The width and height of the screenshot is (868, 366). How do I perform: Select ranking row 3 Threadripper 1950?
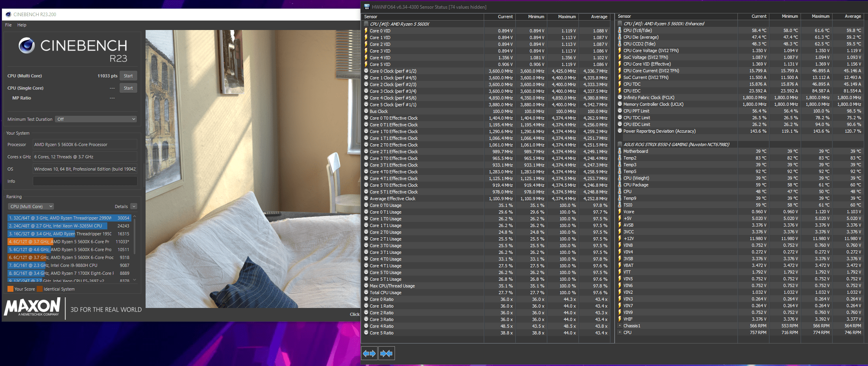(x=69, y=234)
